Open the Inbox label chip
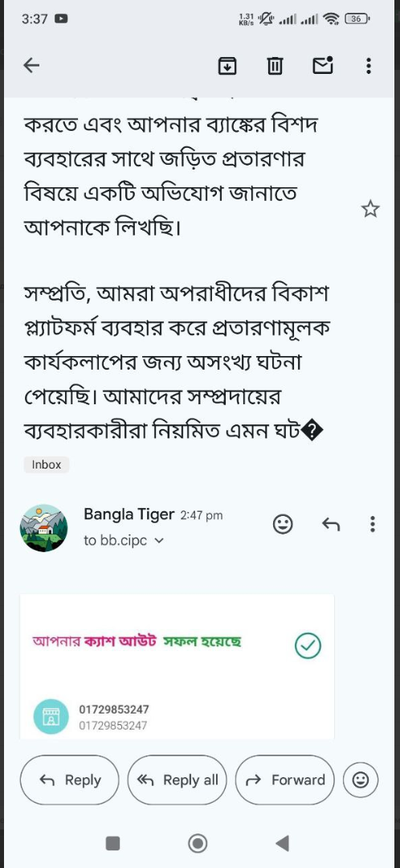Screen dimensions: 400x868 point(47,465)
